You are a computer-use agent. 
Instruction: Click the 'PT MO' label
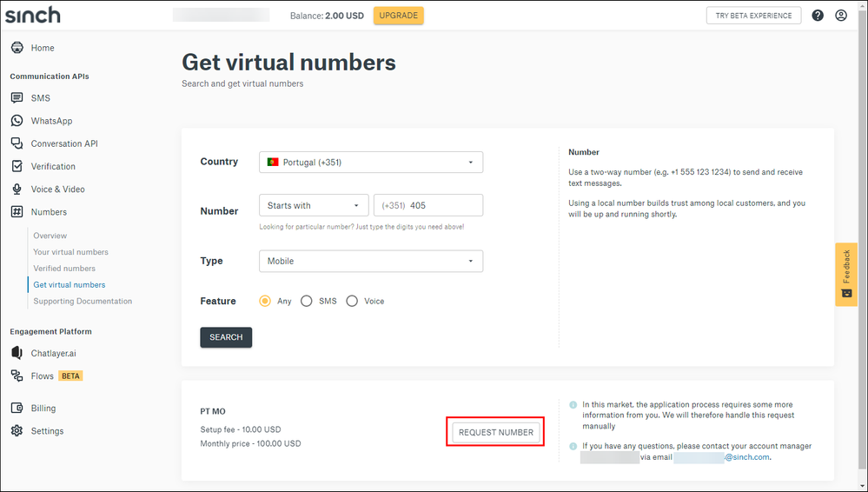click(x=213, y=412)
